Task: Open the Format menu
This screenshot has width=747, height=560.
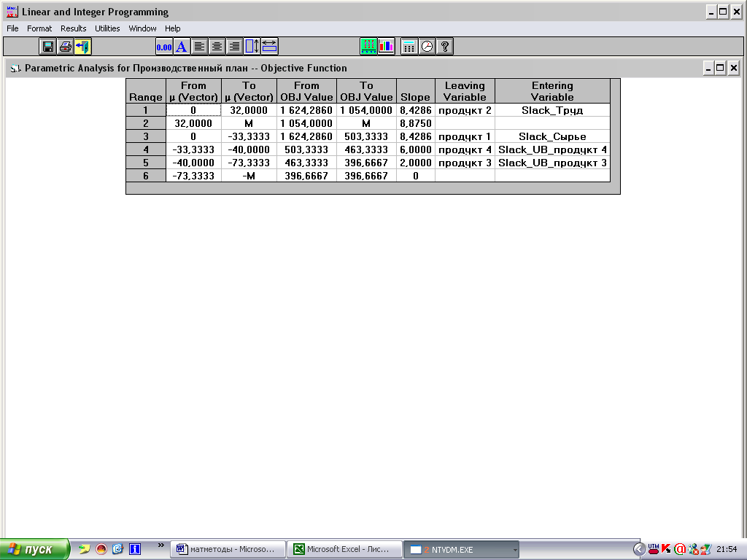Action: 39,28
